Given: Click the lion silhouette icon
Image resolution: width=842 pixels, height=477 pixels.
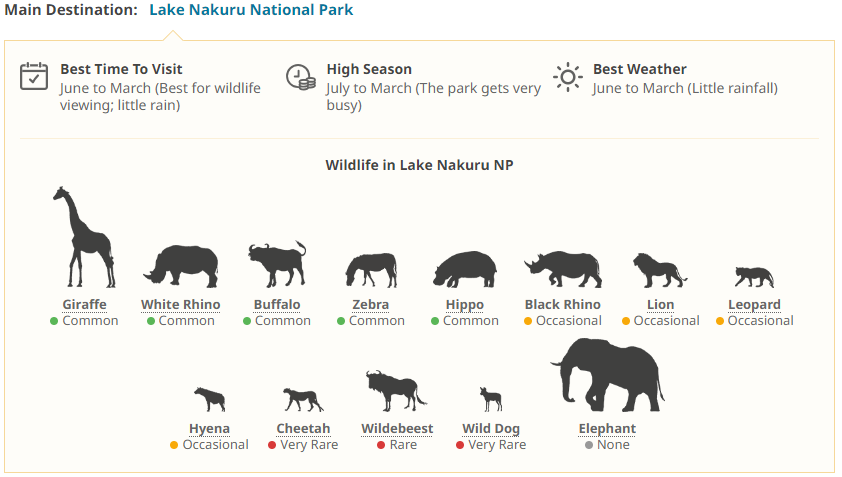Looking at the screenshot, I should pyautogui.click(x=659, y=270).
